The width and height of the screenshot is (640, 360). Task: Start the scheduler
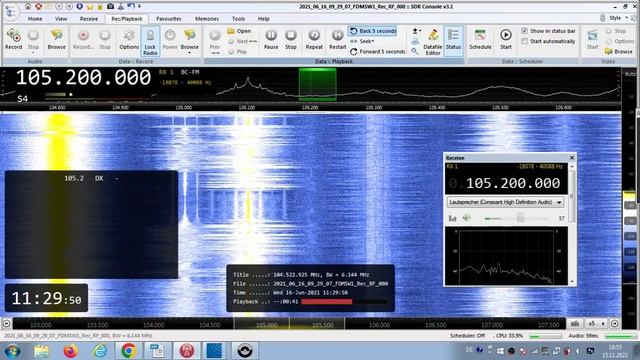coord(506,39)
